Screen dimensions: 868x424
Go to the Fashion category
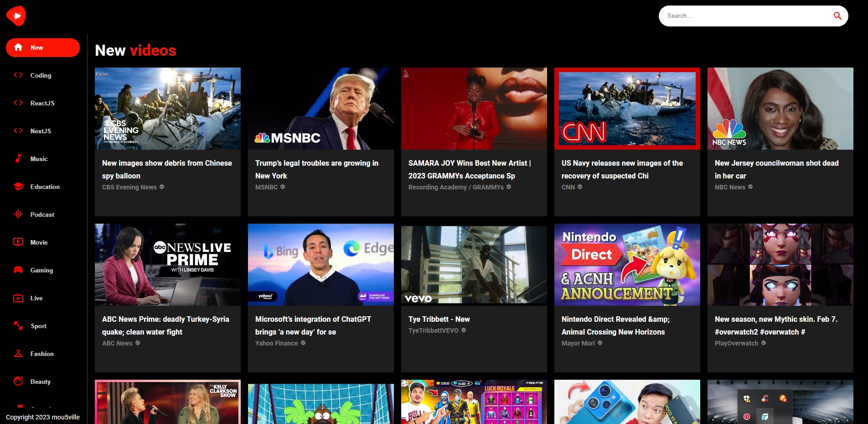42,354
